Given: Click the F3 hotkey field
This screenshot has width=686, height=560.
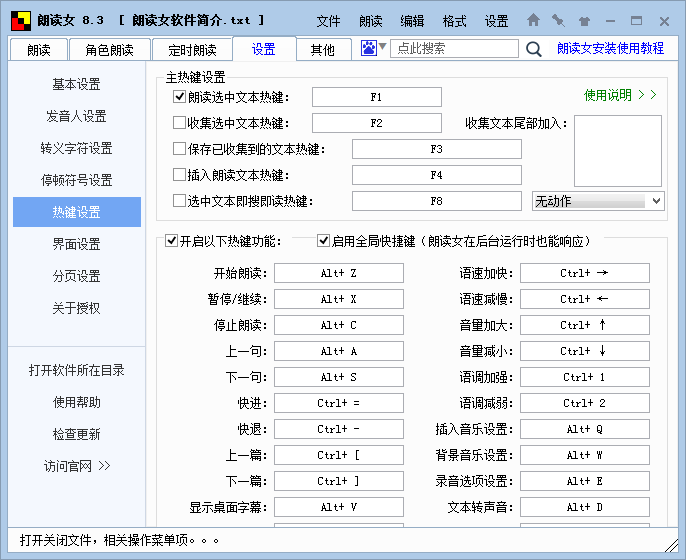Looking at the screenshot, I should click(437, 149).
